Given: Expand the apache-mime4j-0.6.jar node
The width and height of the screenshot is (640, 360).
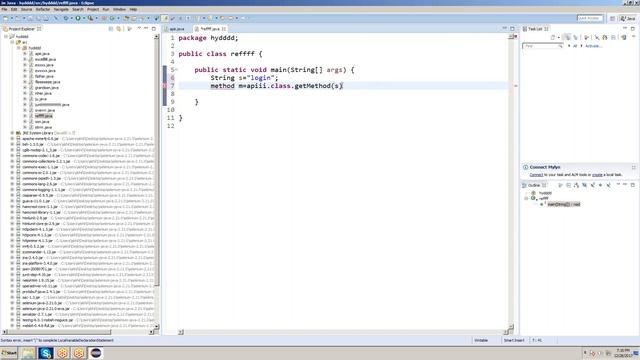Looking at the screenshot, I should coord(12,139).
